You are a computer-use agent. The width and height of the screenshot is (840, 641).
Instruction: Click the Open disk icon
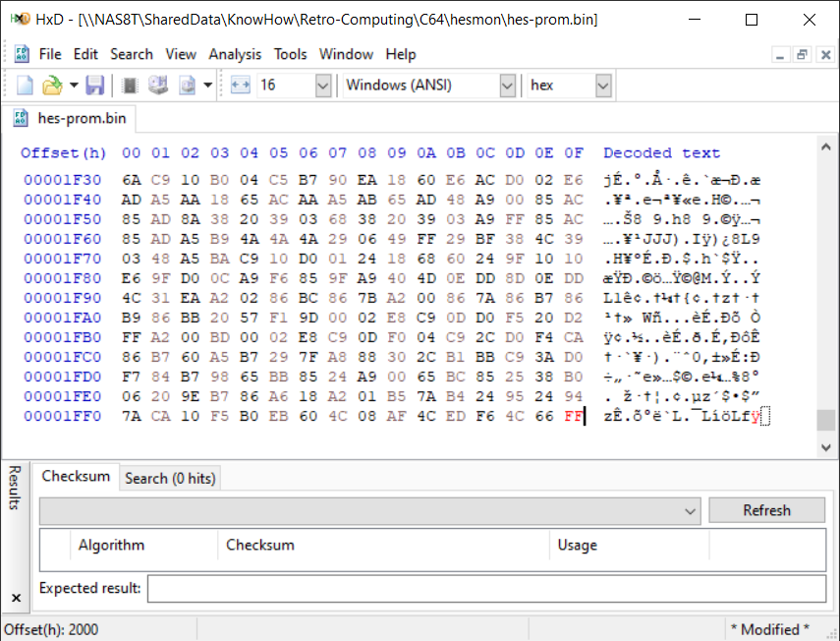(x=157, y=86)
